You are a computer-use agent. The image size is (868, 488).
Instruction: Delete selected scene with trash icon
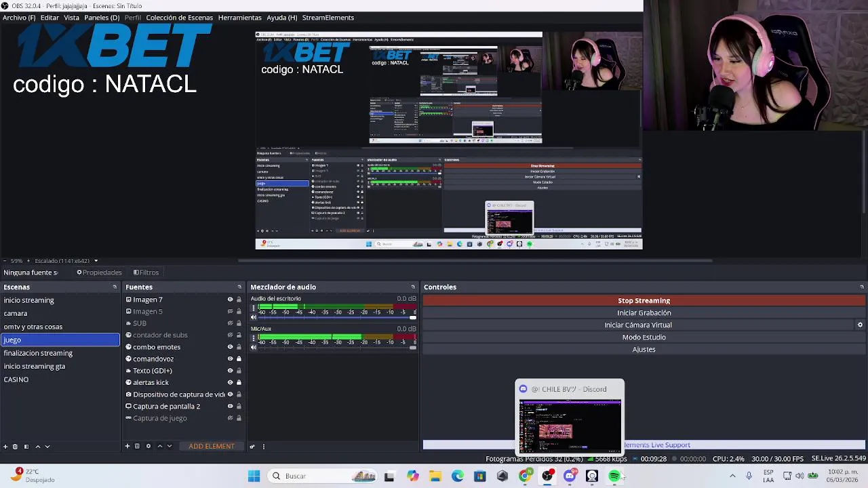click(x=15, y=446)
